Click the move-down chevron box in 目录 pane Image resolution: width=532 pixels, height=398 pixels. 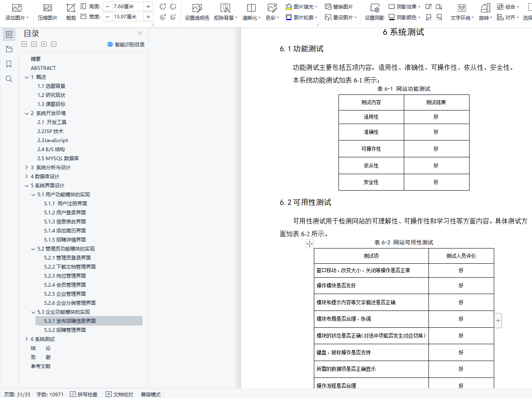tap(24, 44)
